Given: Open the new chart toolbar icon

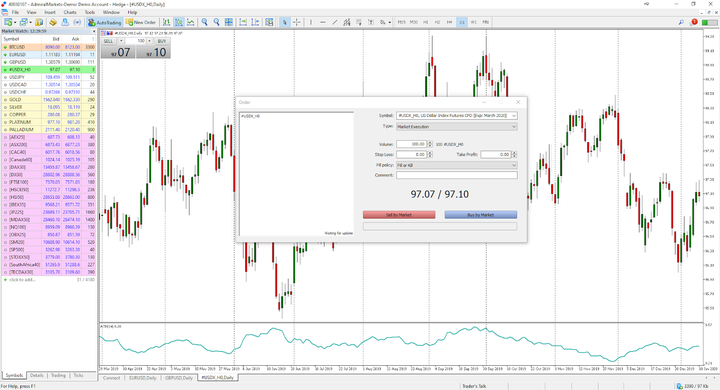Looking at the screenshot, I should [x=8, y=22].
